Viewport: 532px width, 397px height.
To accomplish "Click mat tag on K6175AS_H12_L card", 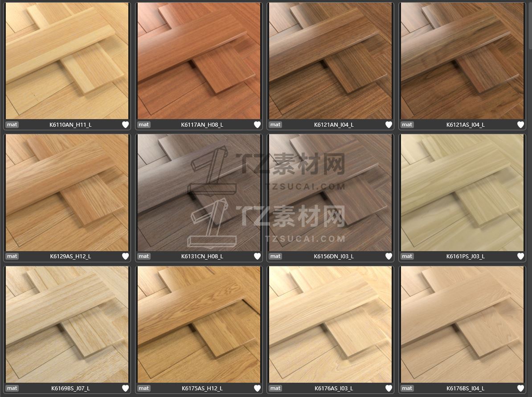I will point(143,388).
